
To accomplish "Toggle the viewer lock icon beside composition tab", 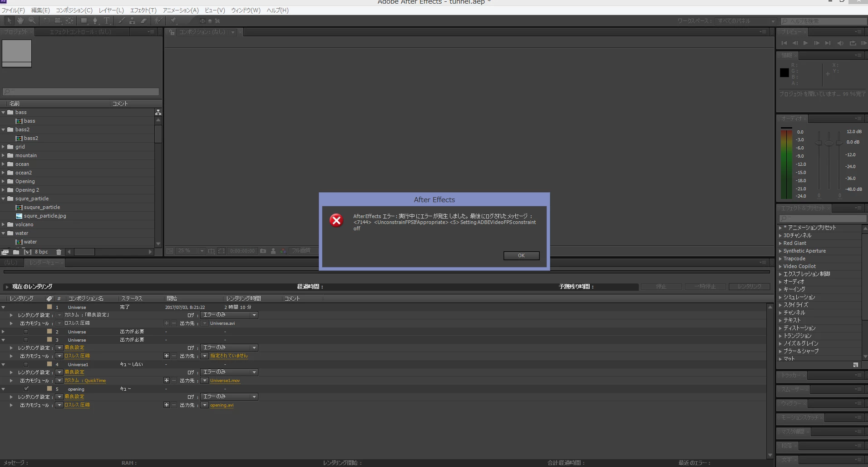I will coord(172,32).
